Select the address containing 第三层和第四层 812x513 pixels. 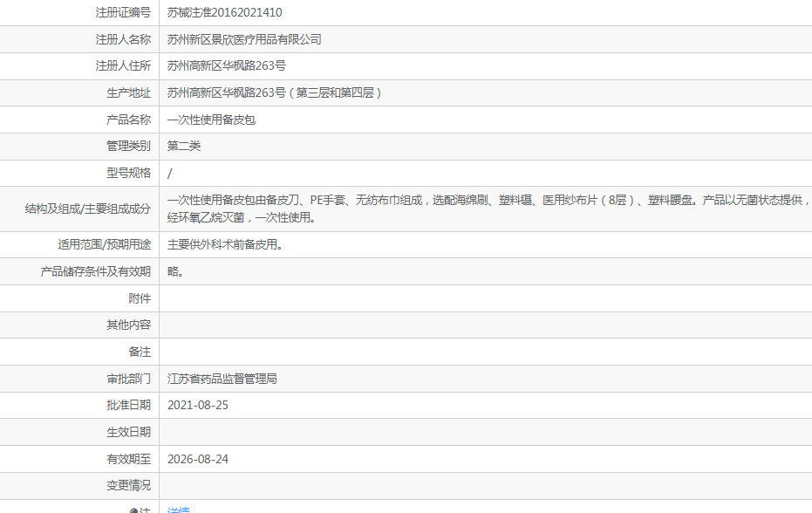[x=275, y=92]
